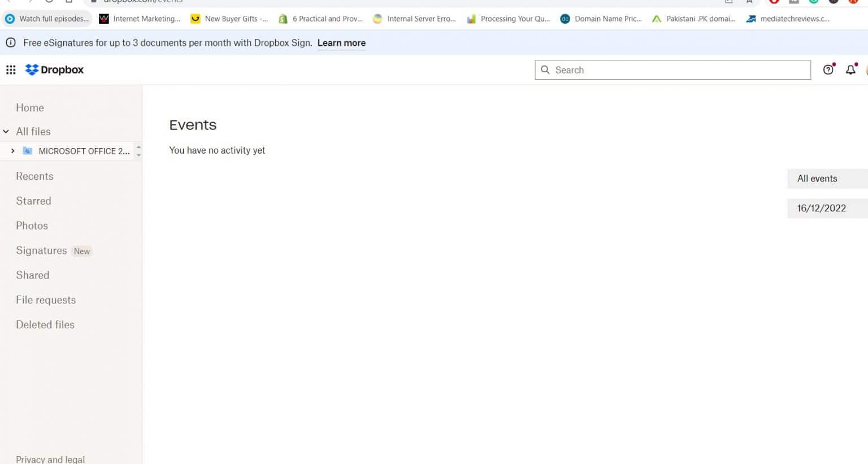Click the New badge next to Signatures
The image size is (868, 464).
point(81,251)
